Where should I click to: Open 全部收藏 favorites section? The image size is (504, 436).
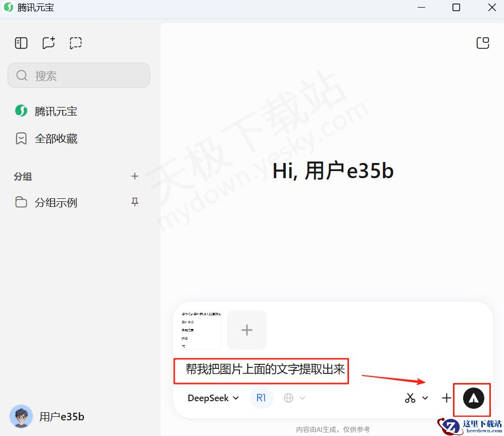[x=57, y=138]
